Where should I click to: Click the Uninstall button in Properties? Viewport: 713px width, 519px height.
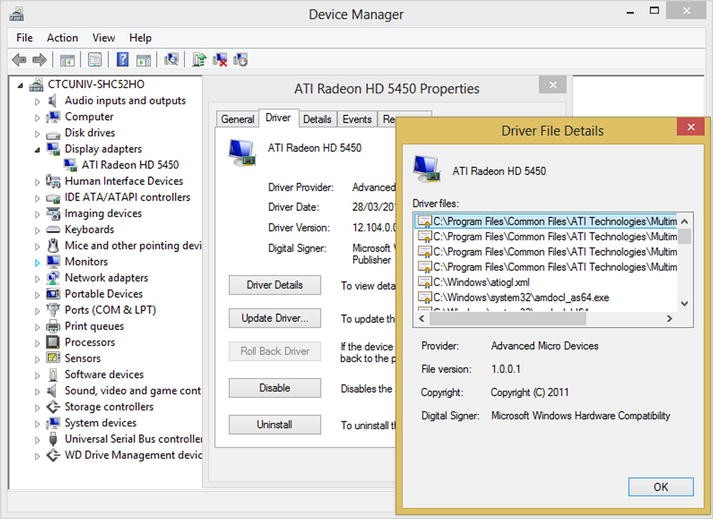(x=275, y=425)
